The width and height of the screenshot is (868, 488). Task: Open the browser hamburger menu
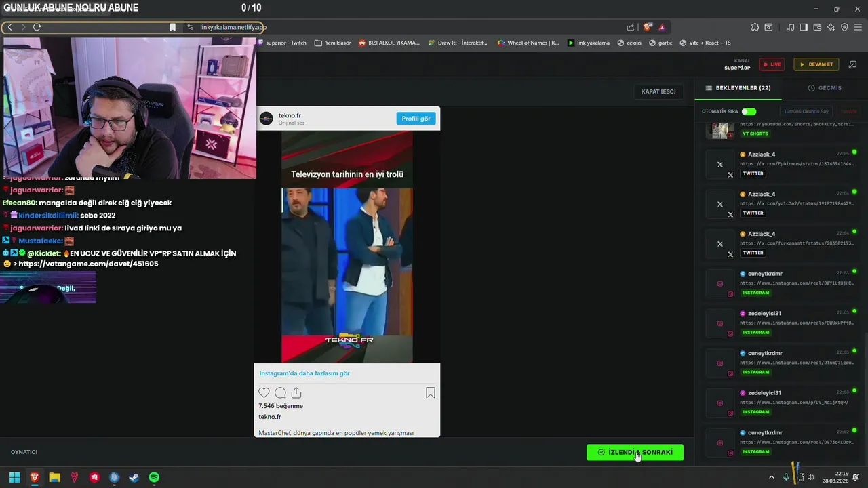pos(858,27)
